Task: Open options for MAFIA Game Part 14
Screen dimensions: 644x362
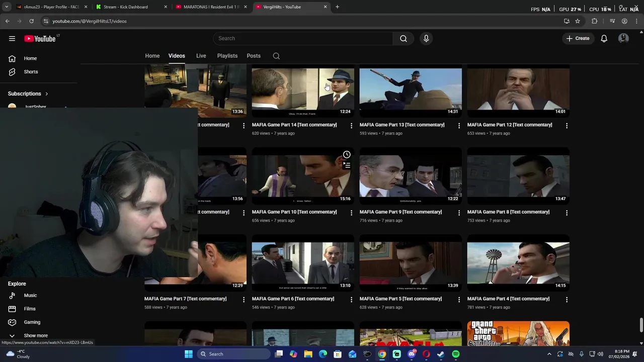Action: [x=351, y=125]
